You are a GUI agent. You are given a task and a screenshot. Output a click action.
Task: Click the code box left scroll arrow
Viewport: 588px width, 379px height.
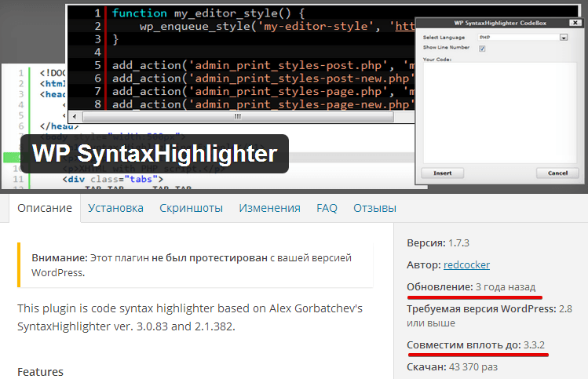pyautogui.click(x=75, y=117)
